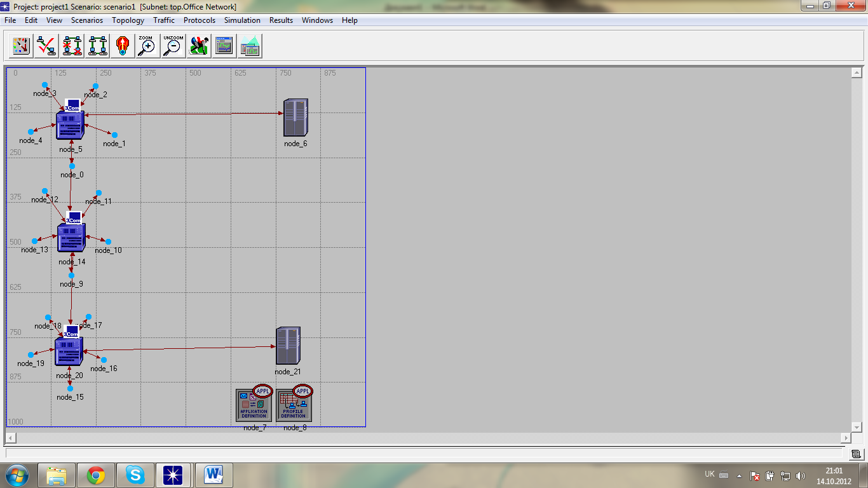Select the node_14 3Com switch icon
The image size is (868, 488).
tap(71, 233)
